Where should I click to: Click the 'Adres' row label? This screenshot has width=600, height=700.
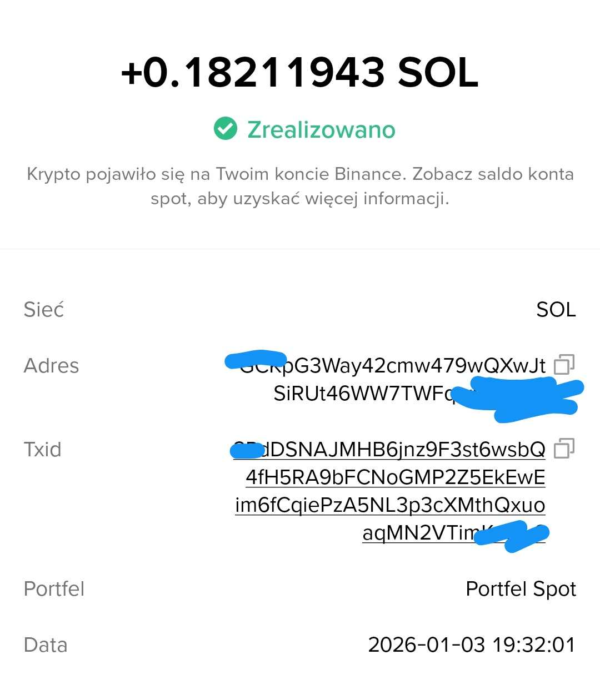tap(51, 366)
